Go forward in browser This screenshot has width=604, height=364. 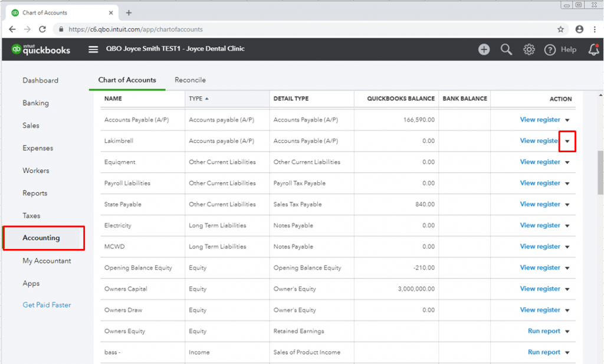click(x=27, y=29)
